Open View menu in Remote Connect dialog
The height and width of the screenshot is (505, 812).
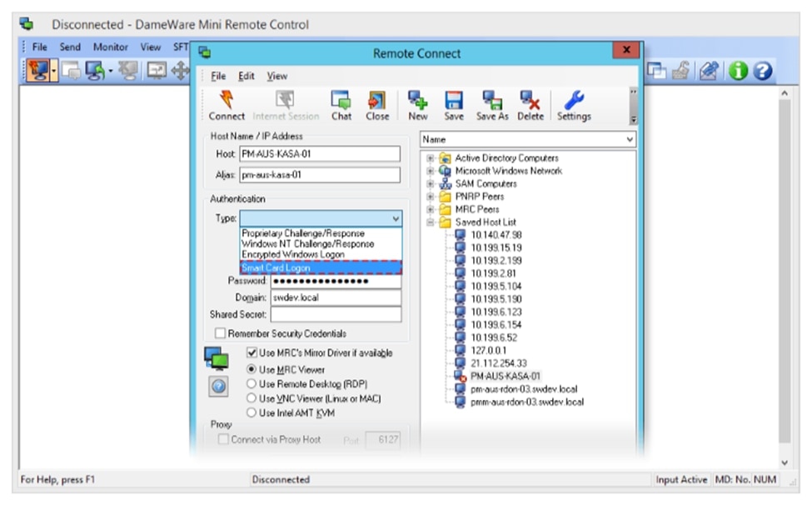[x=277, y=76]
